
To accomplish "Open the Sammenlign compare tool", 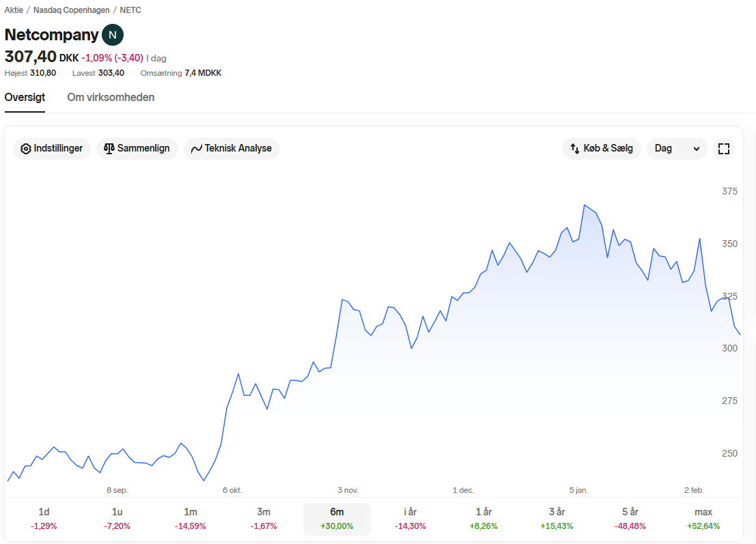I will click(137, 148).
